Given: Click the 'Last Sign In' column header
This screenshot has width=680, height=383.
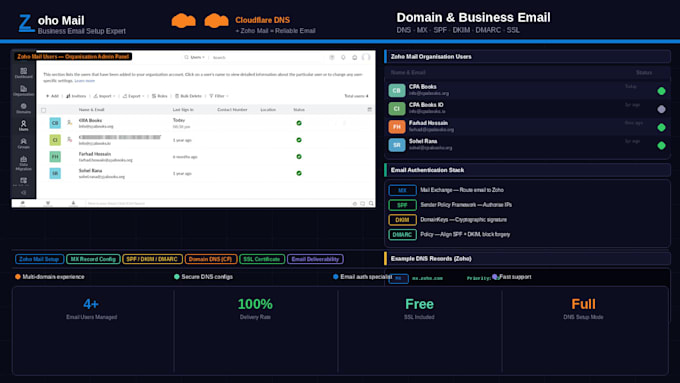Looking at the screenshot, I should (x=183, y=110).
